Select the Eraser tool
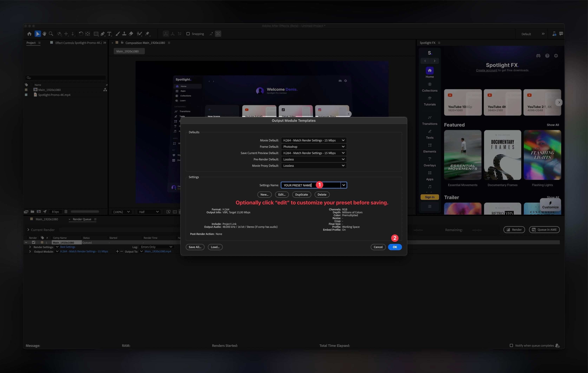Image resolution: width=588 pixels, height=373 pixels. tap(131, 34)
